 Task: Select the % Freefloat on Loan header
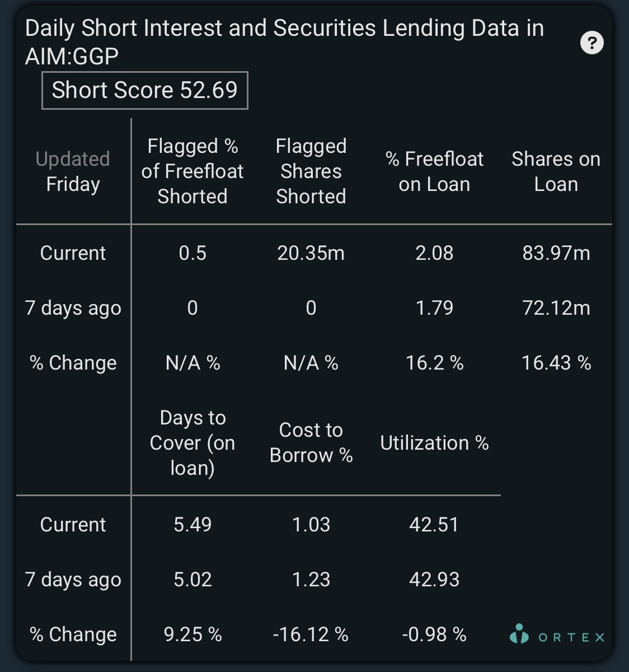434,171
